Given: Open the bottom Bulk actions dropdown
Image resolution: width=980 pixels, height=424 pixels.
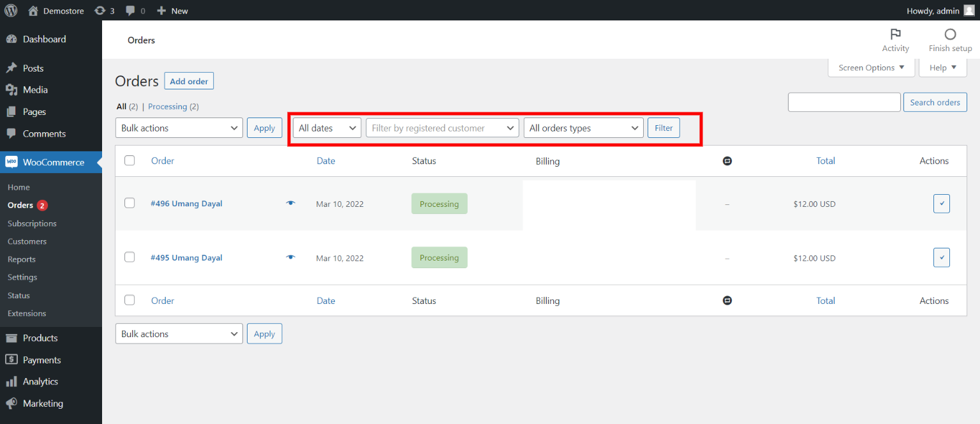Looking at the screenshot, I should coord(179,333).
